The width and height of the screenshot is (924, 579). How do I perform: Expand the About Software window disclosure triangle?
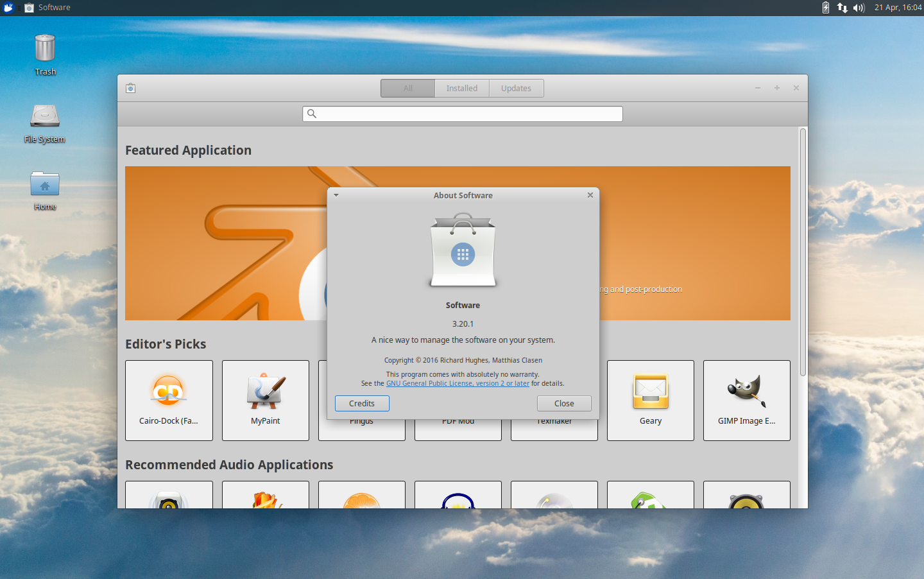pos(336,195)
